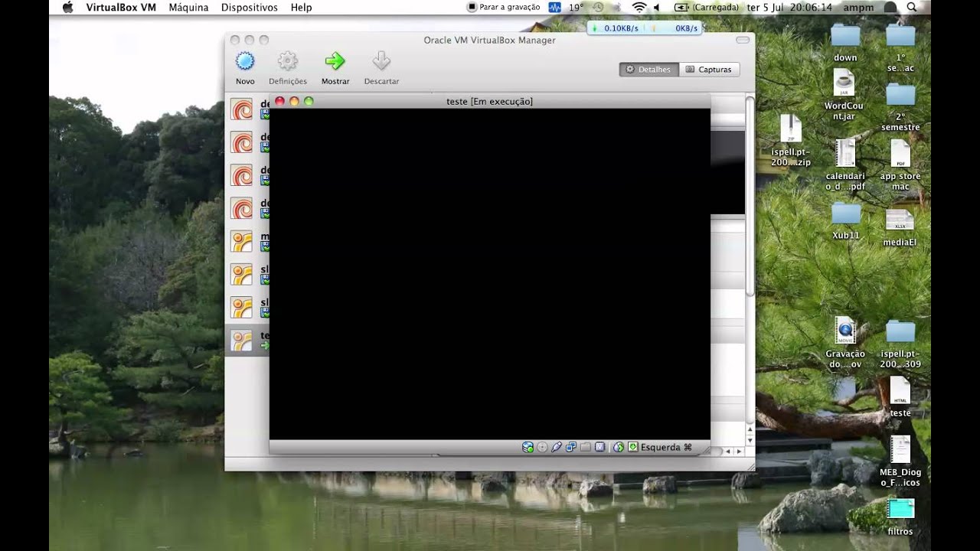Screen dimensions: 980x551
Task: Open the Wi-Fi menu
Action: (x=639, y=7)
